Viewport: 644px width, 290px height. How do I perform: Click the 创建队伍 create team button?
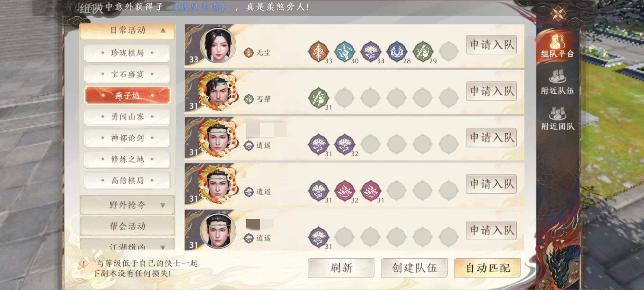tap(414, 268)
